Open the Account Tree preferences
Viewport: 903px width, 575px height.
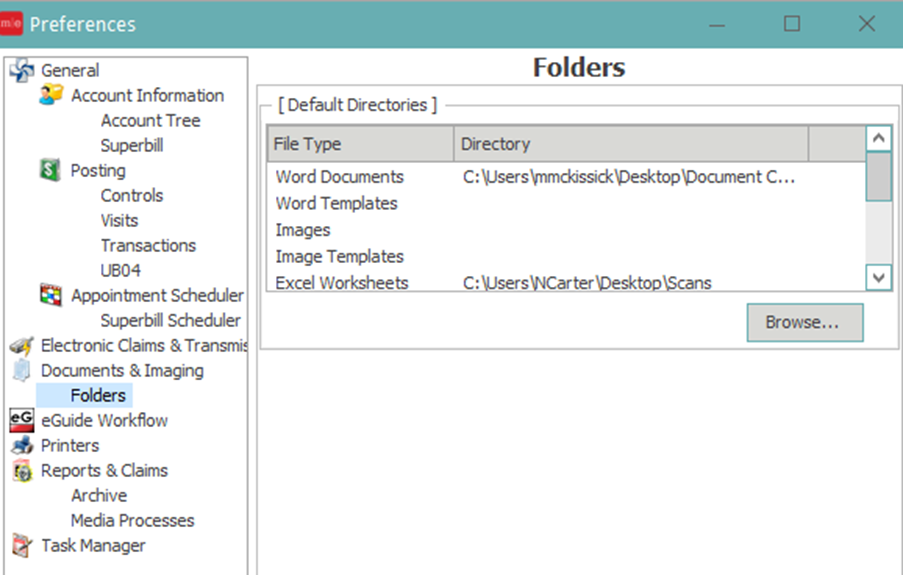point(150,121)
